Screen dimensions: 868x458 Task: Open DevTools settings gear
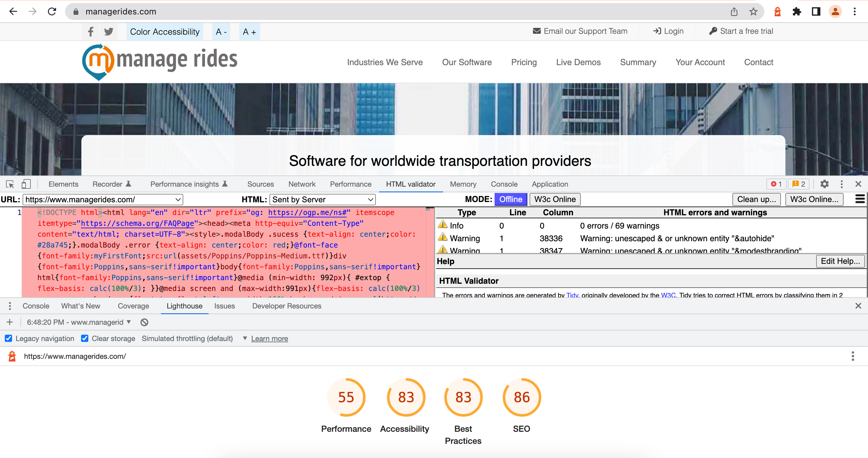point(825,184)
